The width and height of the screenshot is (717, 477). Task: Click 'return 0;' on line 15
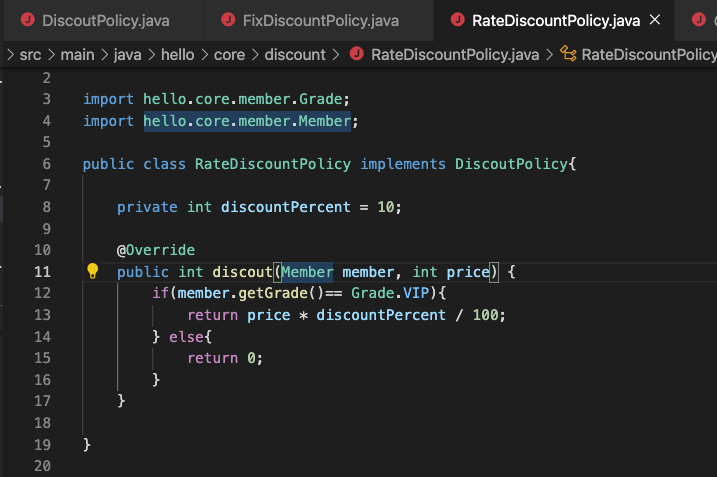[x=225, y=358]
